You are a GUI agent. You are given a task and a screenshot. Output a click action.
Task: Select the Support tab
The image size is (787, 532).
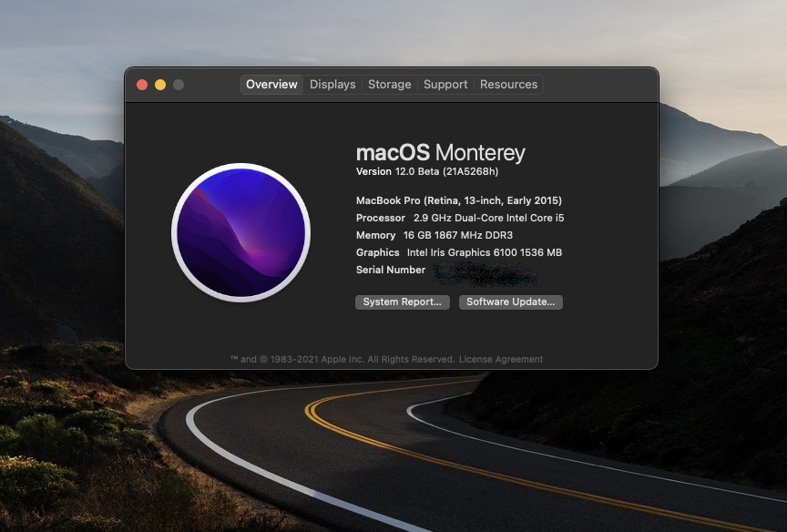tap(445, 85)
